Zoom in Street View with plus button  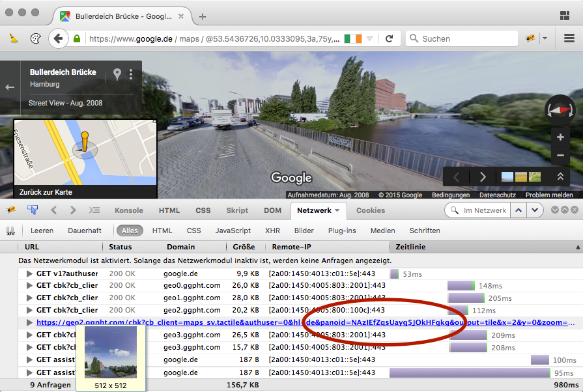tap(560, 137)
